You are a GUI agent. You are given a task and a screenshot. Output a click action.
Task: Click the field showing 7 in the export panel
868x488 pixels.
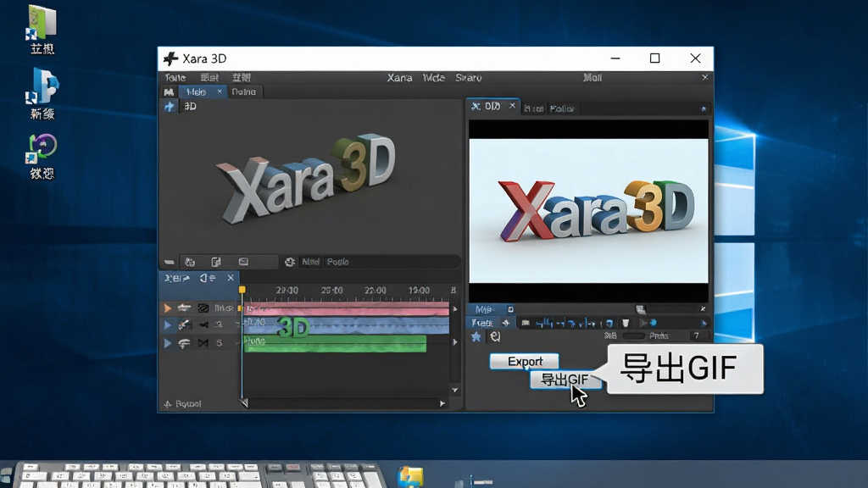pos(698,335)
